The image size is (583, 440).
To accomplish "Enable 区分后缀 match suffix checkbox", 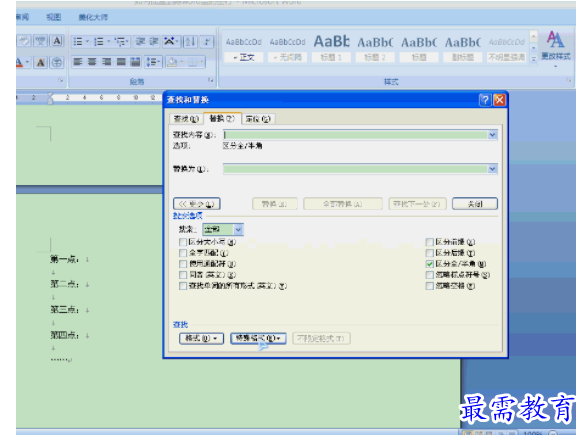I will pyautogui.click(x=430, y=253).
